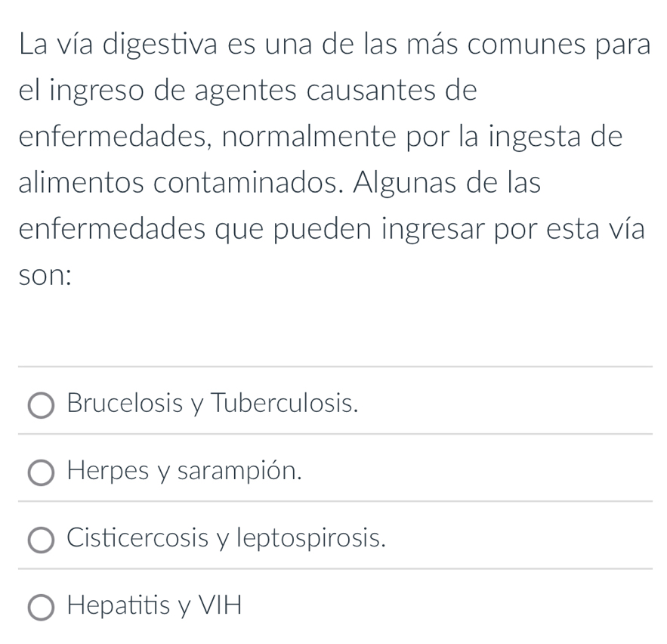Choose the "Herpes y sarampión" radio button
Screen dimensions: 667x644
42,473
